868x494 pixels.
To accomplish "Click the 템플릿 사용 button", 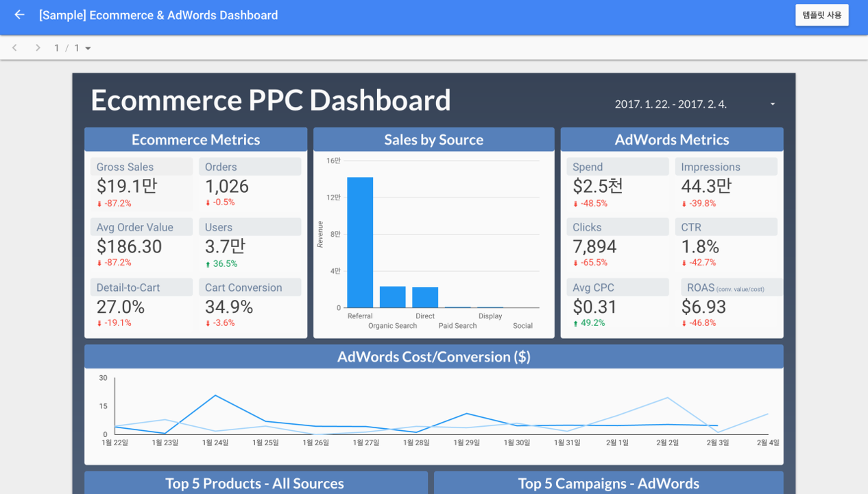I will (x=822, y=15).
